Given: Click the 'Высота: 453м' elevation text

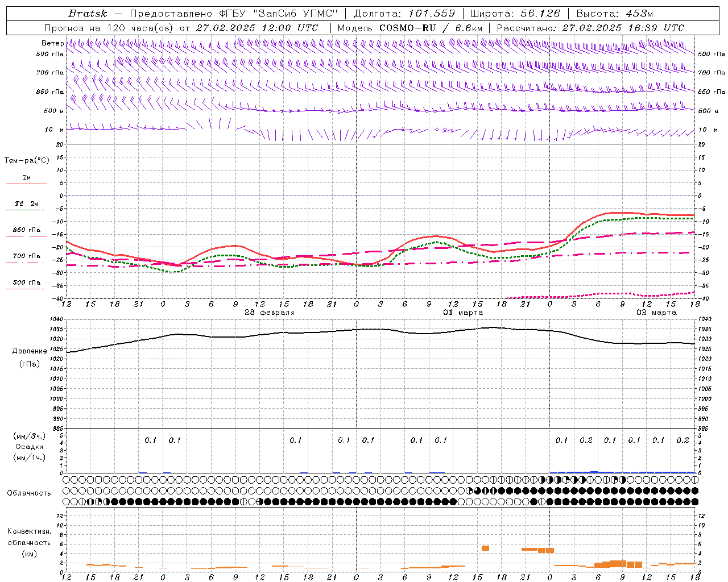Looking at the screenshot, I should pyautogui.click(x=615, y=14).
